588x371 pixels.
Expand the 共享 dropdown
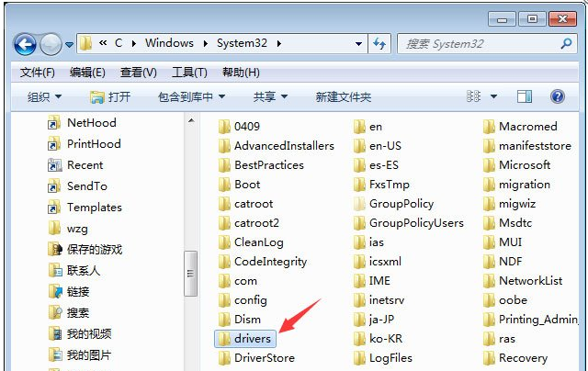click(270, 96)
